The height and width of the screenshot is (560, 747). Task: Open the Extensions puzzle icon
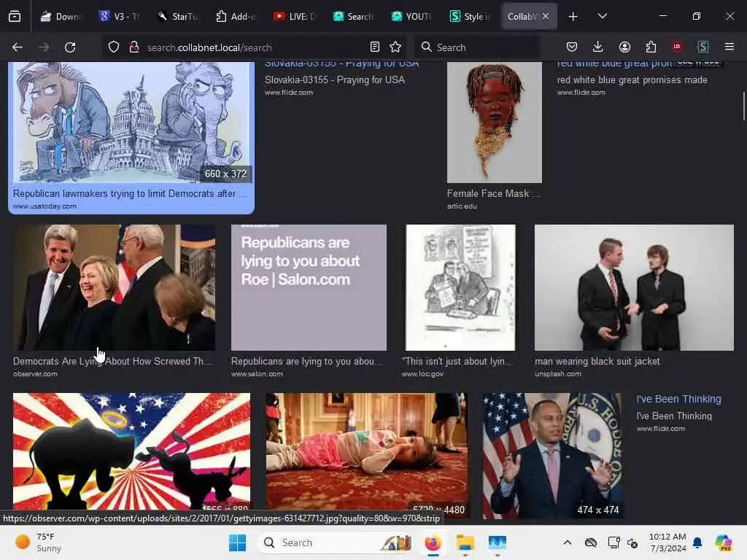click(x=651, y=47)
